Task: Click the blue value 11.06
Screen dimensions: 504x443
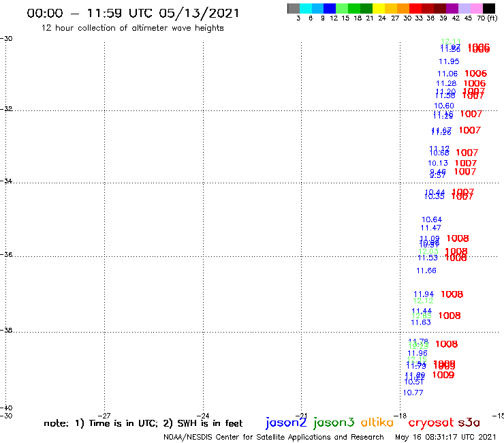Action: (447, 74)
